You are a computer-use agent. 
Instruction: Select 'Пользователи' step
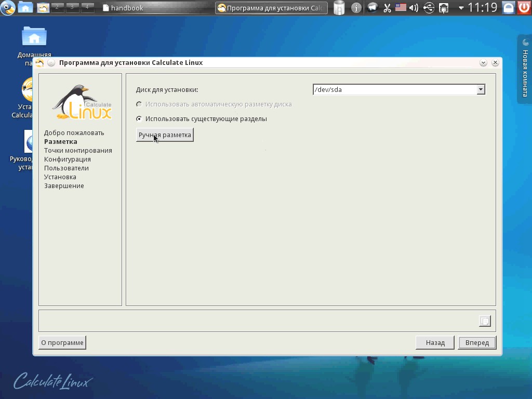click(x=66, y=168)
